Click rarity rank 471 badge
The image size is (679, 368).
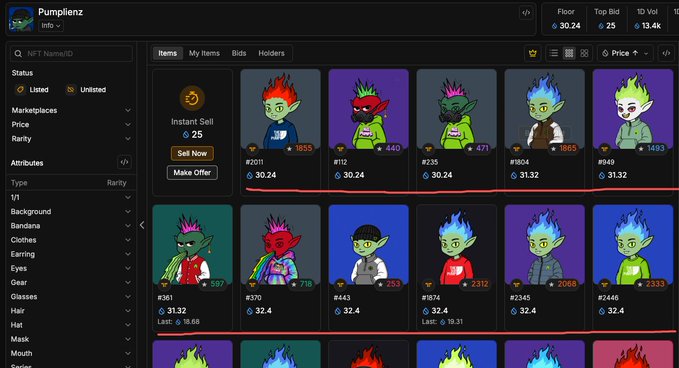pyautogui.click(x=477, y=148)
